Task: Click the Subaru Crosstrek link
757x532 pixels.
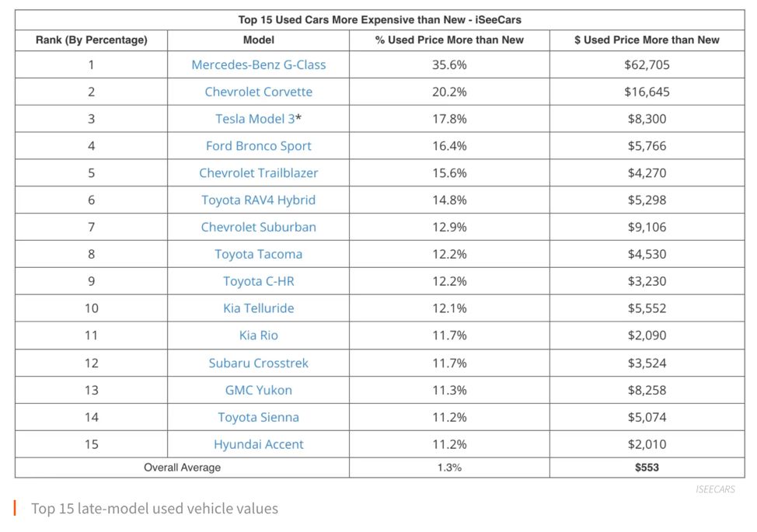Action: coord(258,363)
